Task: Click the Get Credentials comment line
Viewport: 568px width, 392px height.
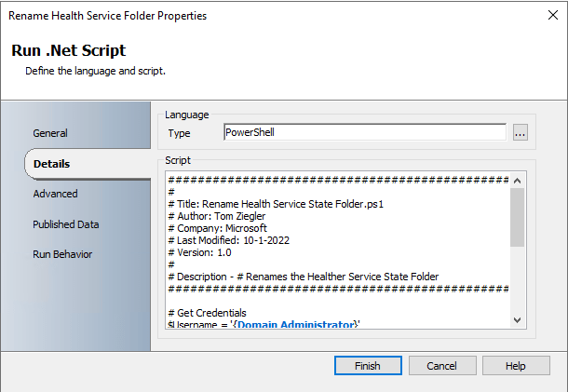Action: pyautogui.click(x=210, y=312)
